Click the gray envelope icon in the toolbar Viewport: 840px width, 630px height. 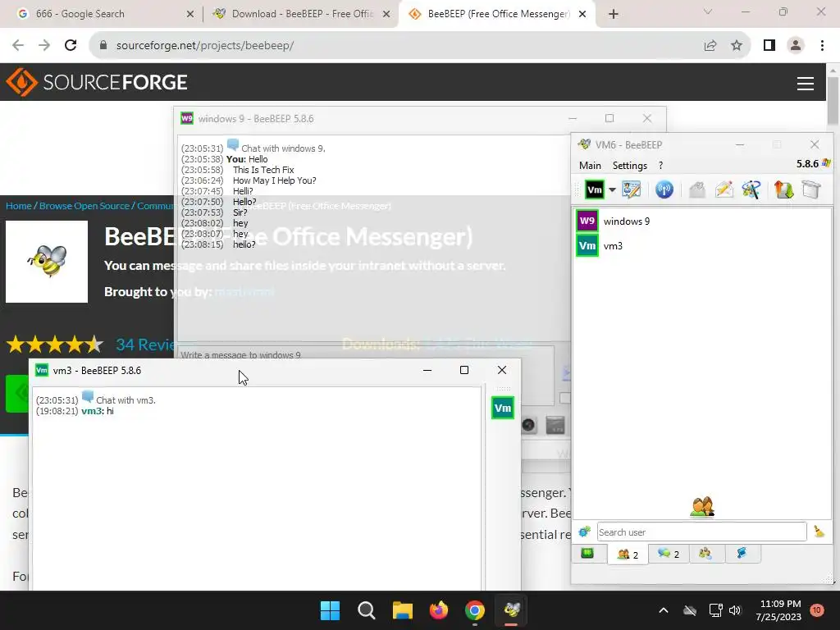pos(697,189)
